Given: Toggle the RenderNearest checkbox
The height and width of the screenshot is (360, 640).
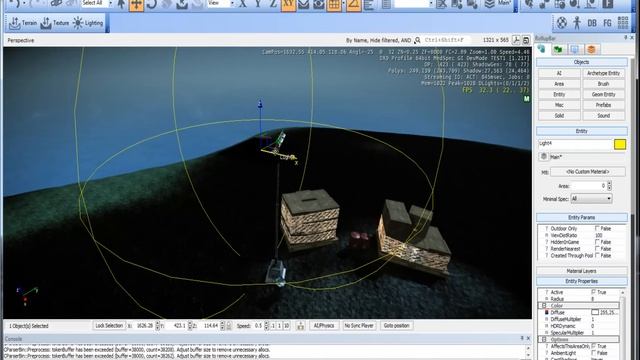Looking at the screenshot, I should coord(597,248).
